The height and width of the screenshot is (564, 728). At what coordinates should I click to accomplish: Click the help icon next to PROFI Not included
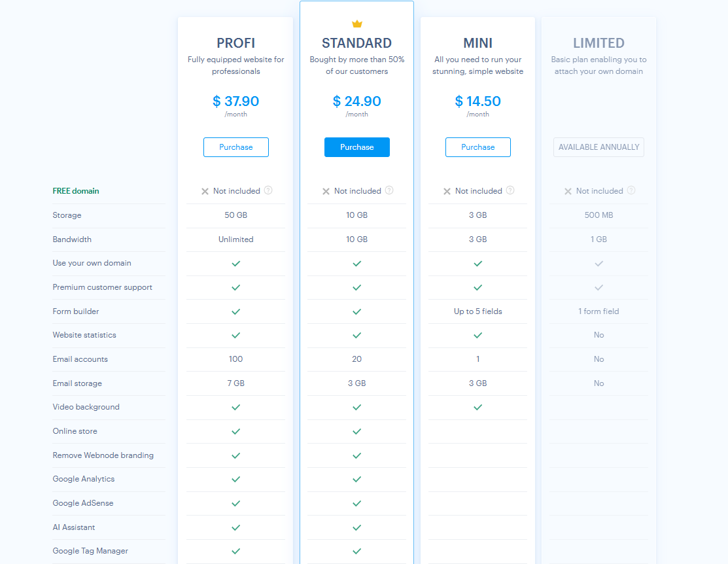[268, 190]
